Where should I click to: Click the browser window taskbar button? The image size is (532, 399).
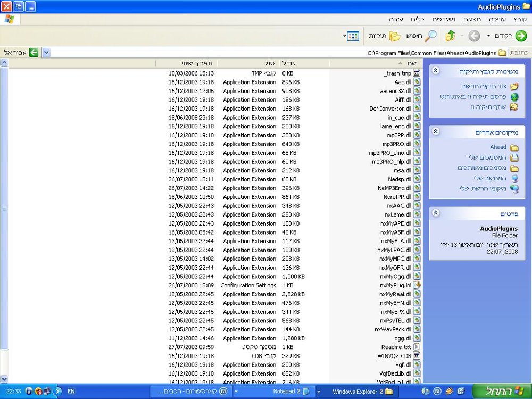tap(193, 392)
